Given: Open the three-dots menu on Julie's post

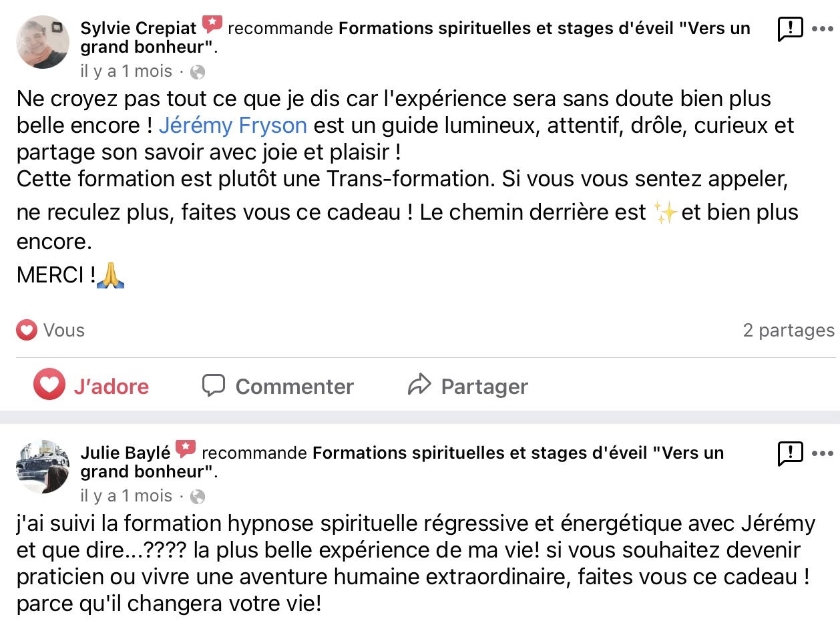Looking at the screenshot, I should tap(822, 453).
